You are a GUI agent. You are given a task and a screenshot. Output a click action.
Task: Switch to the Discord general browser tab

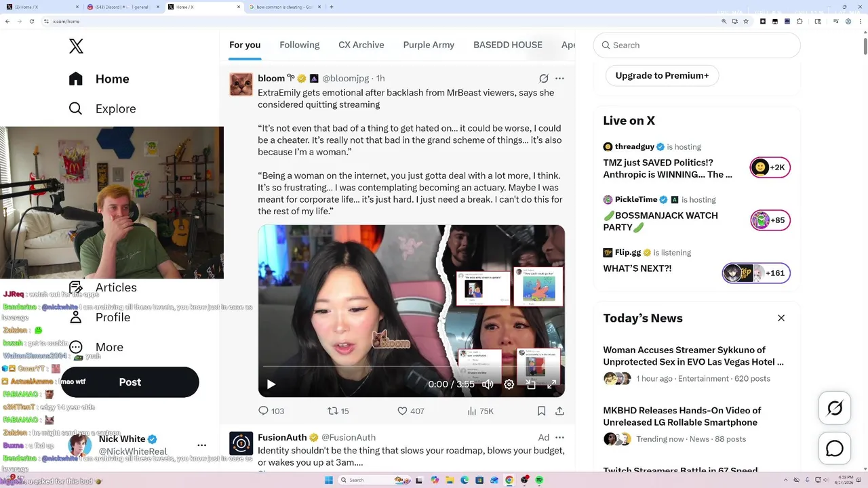pos(122,7)
